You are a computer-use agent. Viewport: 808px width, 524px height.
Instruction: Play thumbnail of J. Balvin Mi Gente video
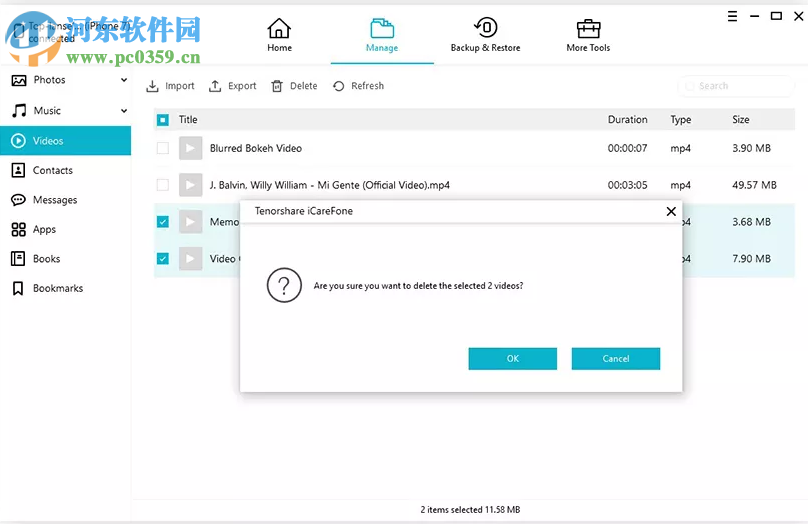(x=190, y=185)
